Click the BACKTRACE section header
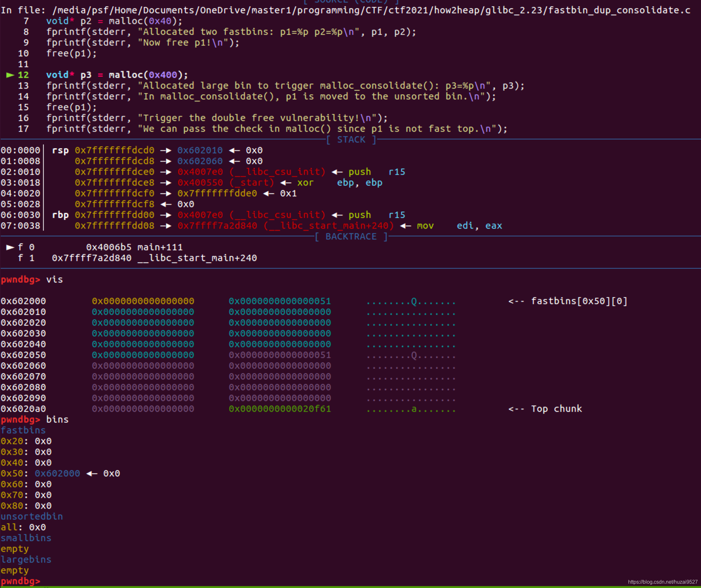This screenshot has width=701, height=588. pyautogui.click(x=351, y=237)
